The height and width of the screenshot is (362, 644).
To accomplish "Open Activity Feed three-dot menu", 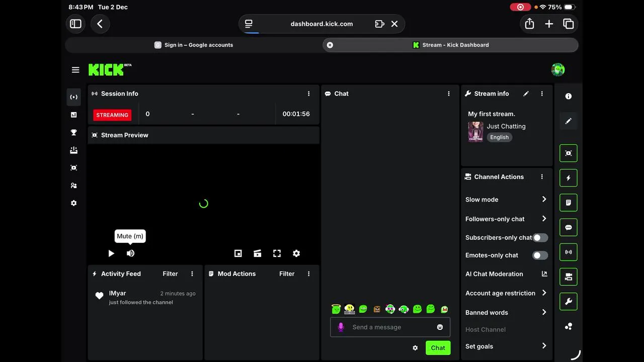I will click(x=192, y=274).
